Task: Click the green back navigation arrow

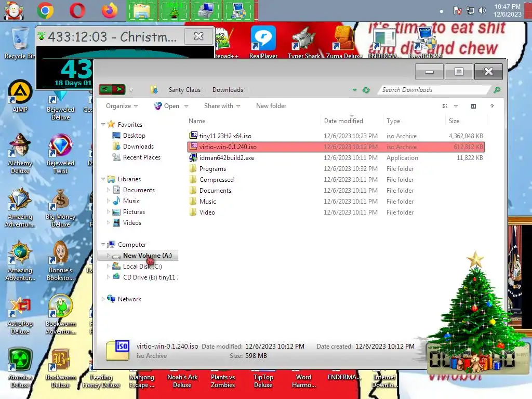Action: click(105, 89)
